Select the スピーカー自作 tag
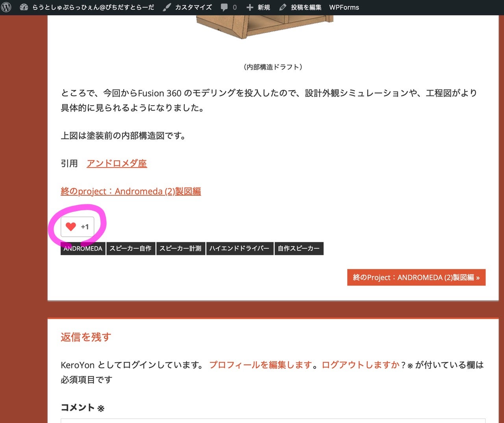Screen dimensions: 504x423 (x=130, y=249)
